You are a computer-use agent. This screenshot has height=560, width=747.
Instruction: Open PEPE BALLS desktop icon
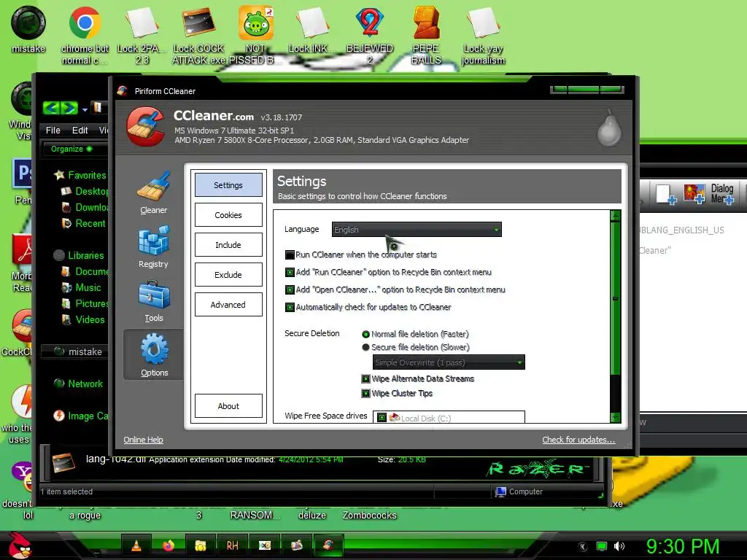click(426, 36)
